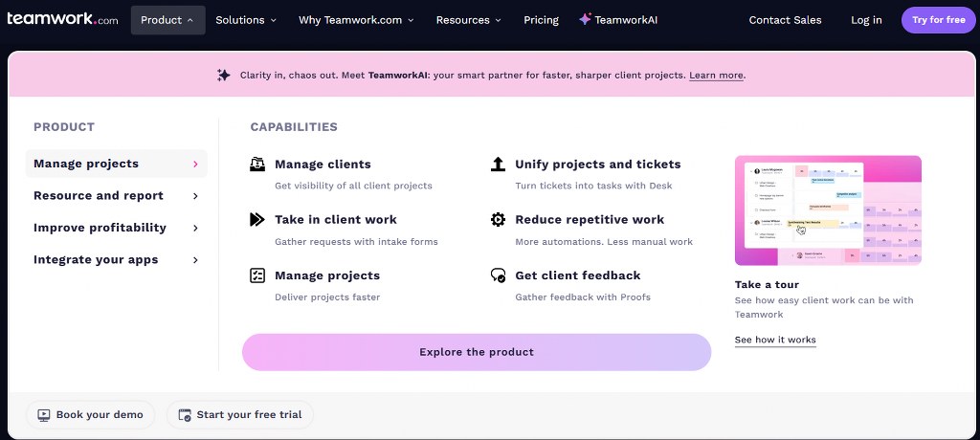980x440 pixels.
Task: Expand the Improve profitability submenu arrow
Action: pos(195,228)
